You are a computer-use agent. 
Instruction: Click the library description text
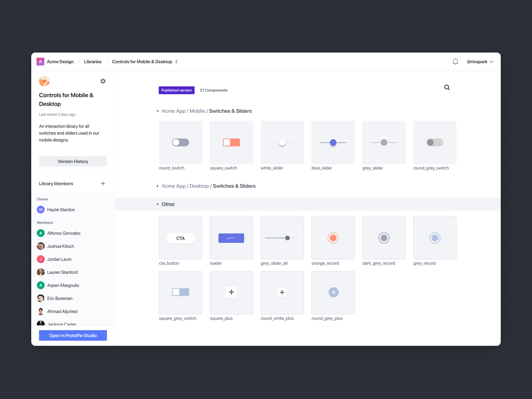[x=69, y=133]
